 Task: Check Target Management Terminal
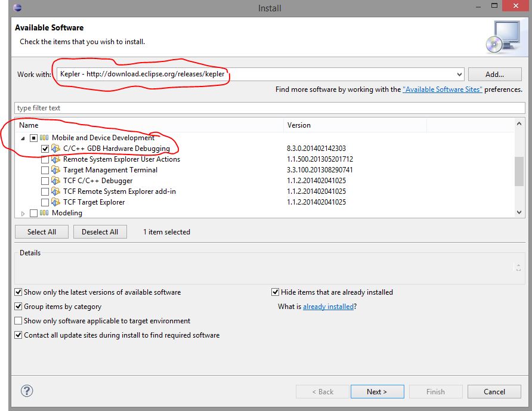(x=45, y=170)
